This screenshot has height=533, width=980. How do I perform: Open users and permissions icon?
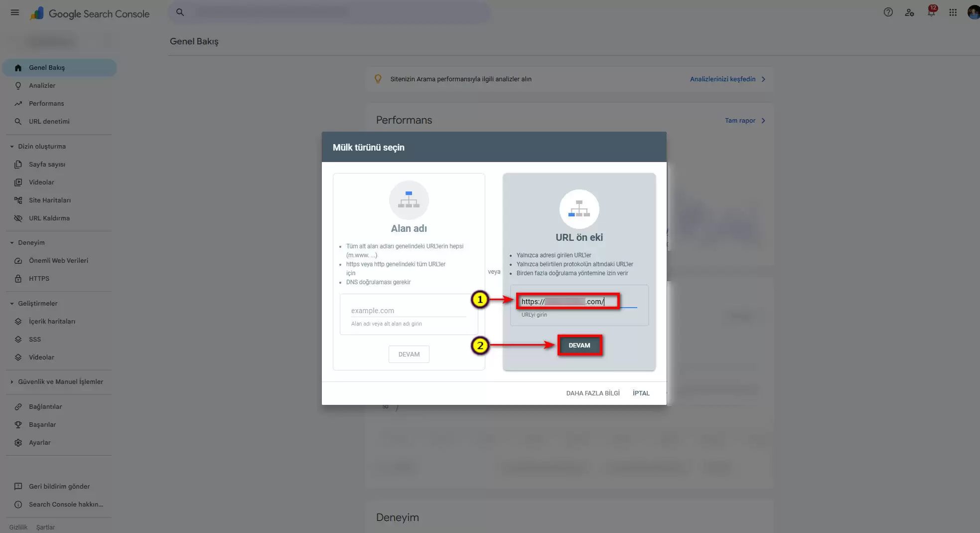909,12
